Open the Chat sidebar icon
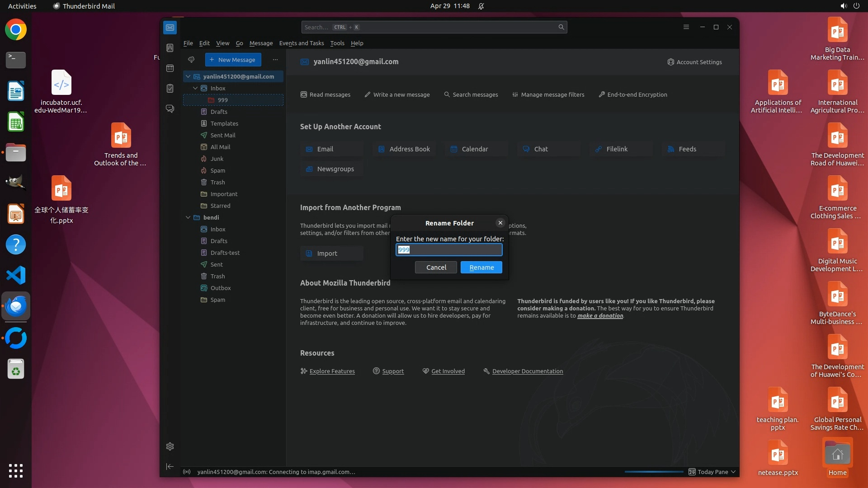Screen dimensions: 868x488 point(170,109)
